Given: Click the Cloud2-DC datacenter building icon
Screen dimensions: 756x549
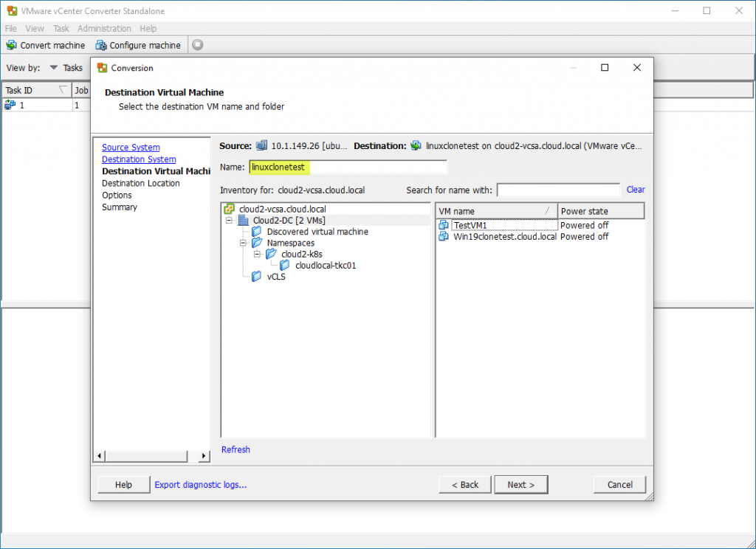Looking at the screenshot, I should [x=242, y=220].
